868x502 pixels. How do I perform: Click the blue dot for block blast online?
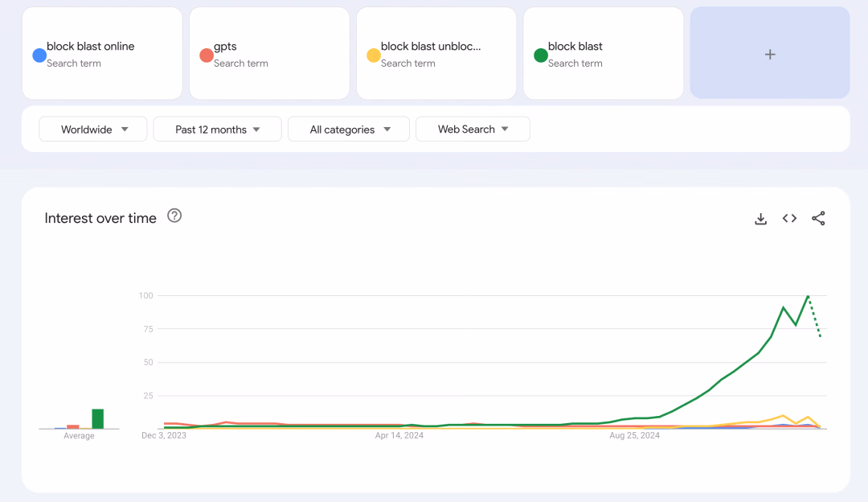pyautogui.click(x=39, y=56)
